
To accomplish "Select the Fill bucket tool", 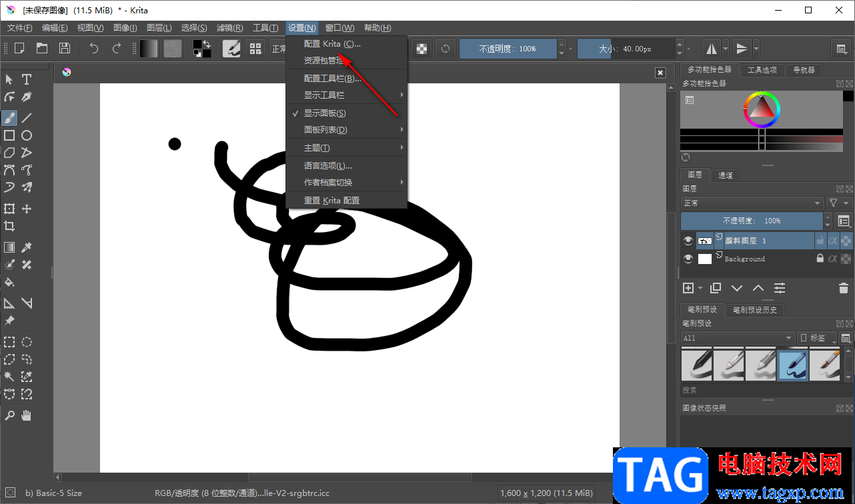I will tap(9, 282).
